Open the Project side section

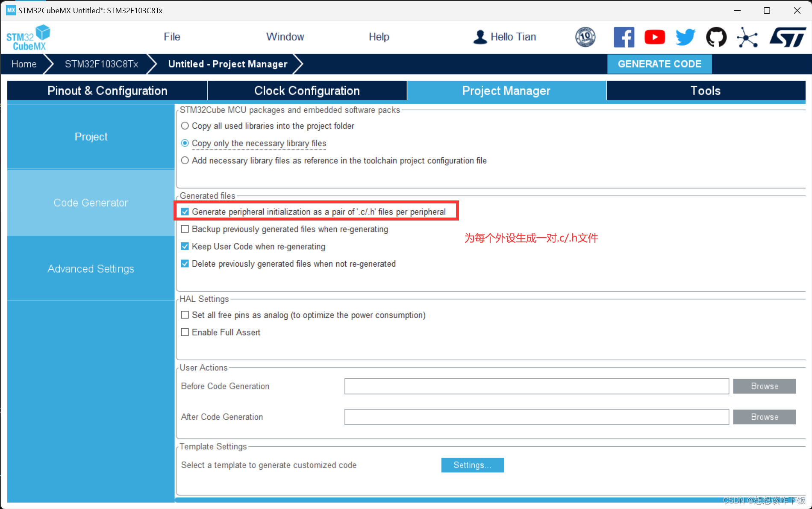(x=91, y=136)
